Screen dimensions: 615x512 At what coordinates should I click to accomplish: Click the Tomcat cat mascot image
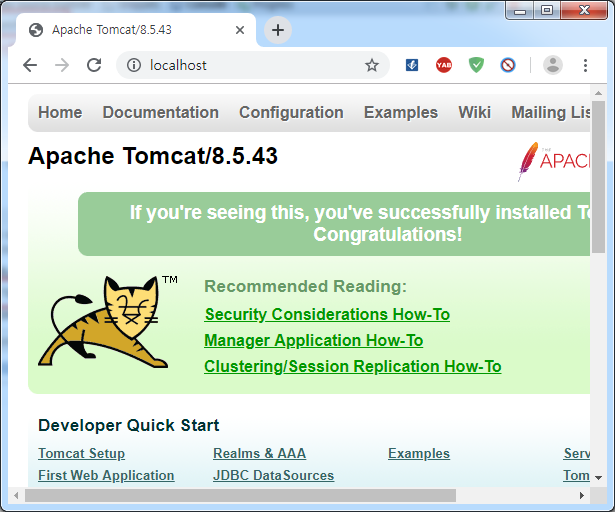pyautogui.click(x=108, y=322)
